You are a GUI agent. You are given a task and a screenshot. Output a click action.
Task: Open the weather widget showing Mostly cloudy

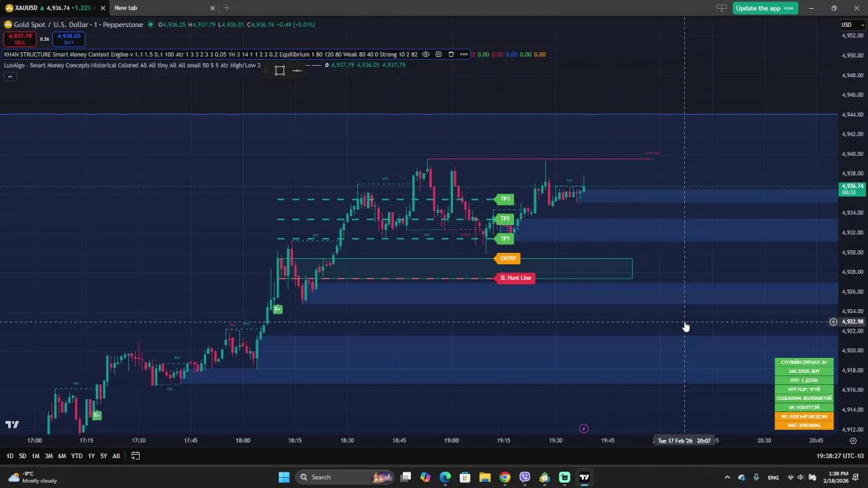pos(33,477)
